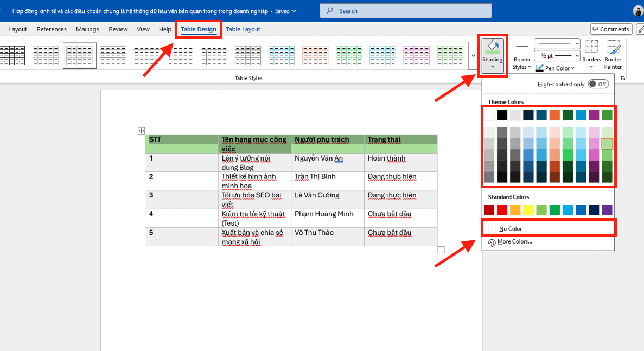
Task: Toggle the High-contrast only switch
Action: [598, 84]
